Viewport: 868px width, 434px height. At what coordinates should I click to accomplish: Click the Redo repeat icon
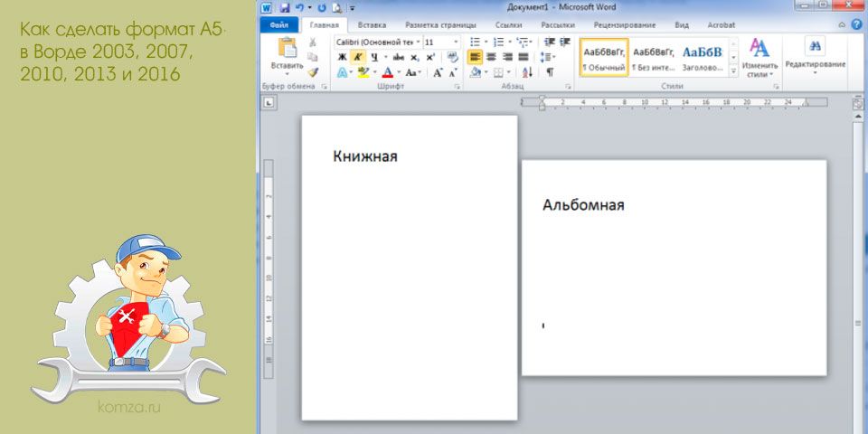click(322, 8)
